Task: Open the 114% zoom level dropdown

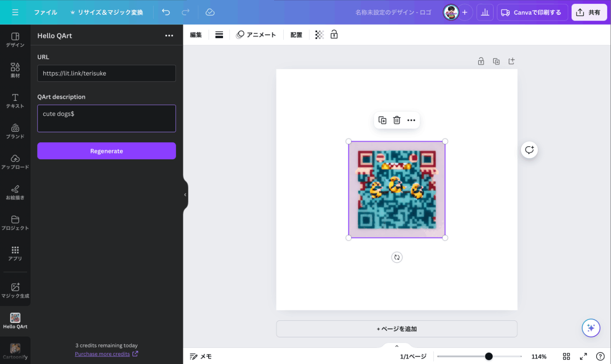Action: pos(539,357)
